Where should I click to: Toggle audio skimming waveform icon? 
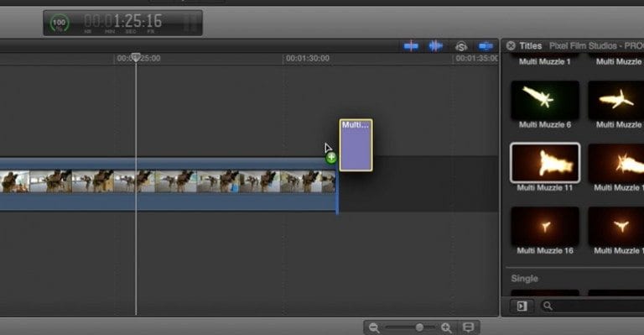436,46
